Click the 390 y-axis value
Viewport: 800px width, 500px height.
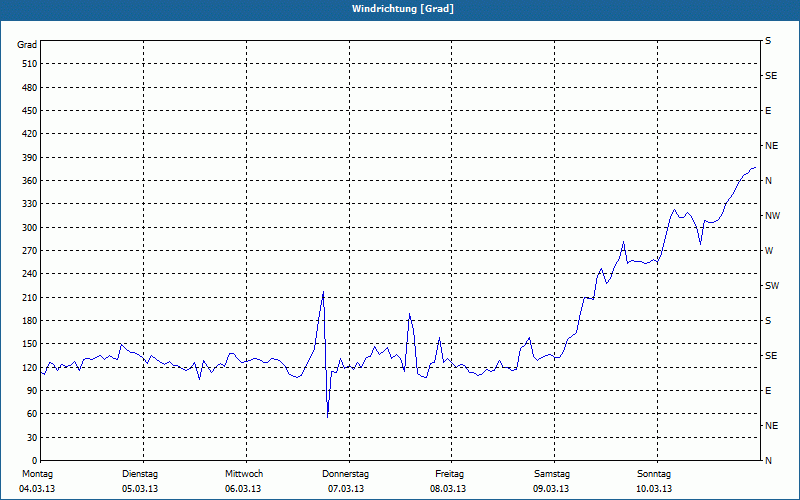30,157
